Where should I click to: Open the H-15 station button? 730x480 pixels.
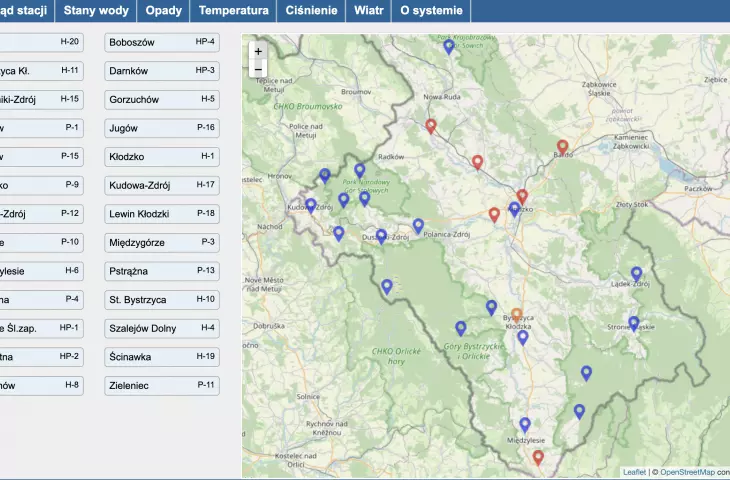coord(41,100)
